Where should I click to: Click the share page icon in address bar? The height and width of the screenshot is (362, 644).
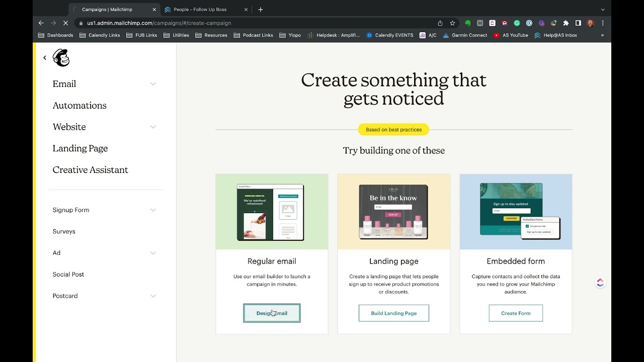tap(440, 23)
